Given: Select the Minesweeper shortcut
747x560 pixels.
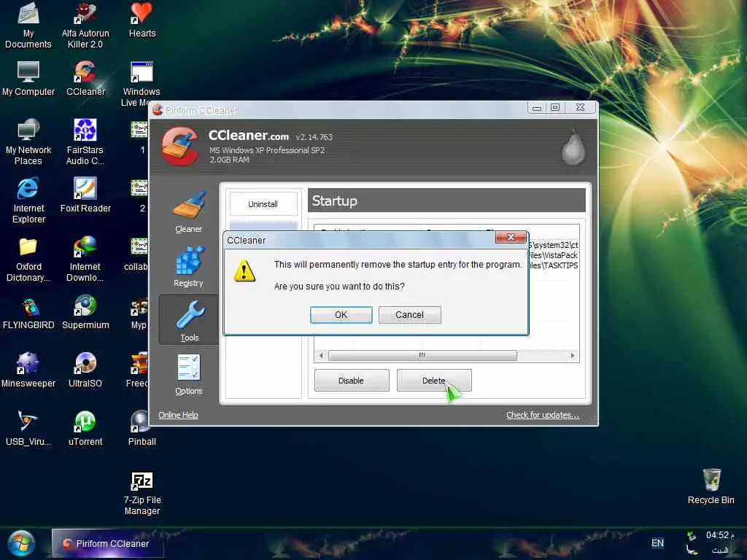Looking at the screenshot, I should 28,370.
